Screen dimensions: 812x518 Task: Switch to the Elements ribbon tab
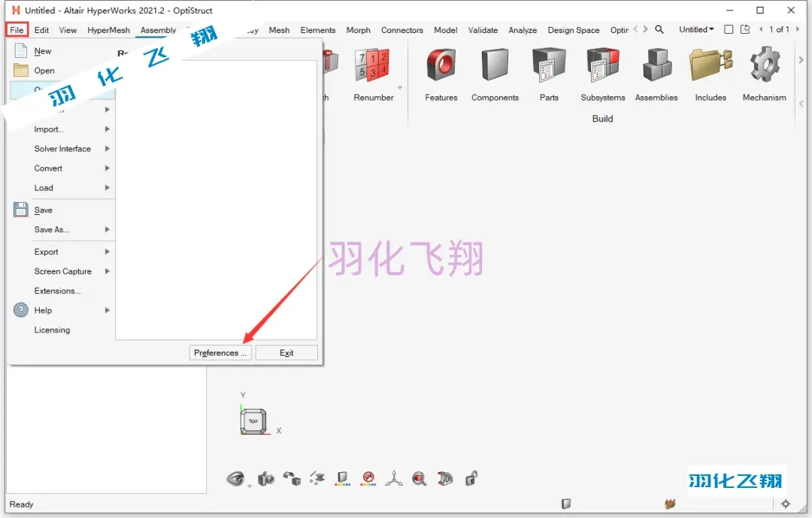pos(318,30)
